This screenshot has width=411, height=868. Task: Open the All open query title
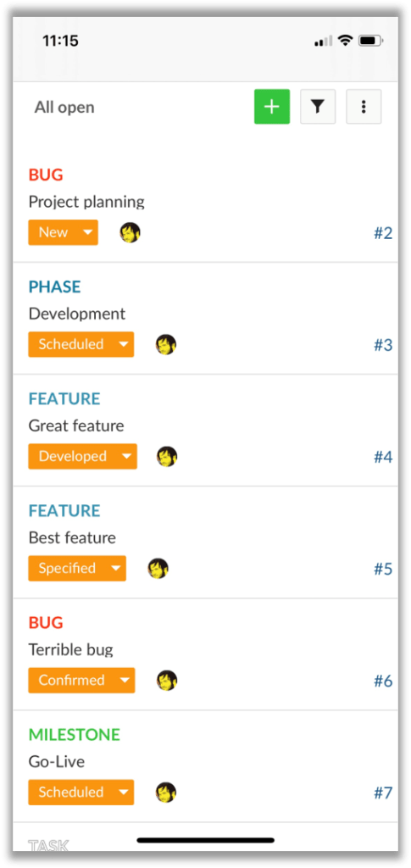point(64,108)
